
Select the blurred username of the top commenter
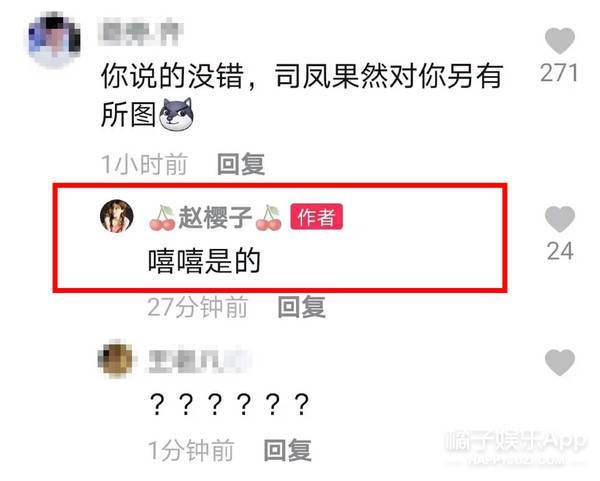pos(140,33)
